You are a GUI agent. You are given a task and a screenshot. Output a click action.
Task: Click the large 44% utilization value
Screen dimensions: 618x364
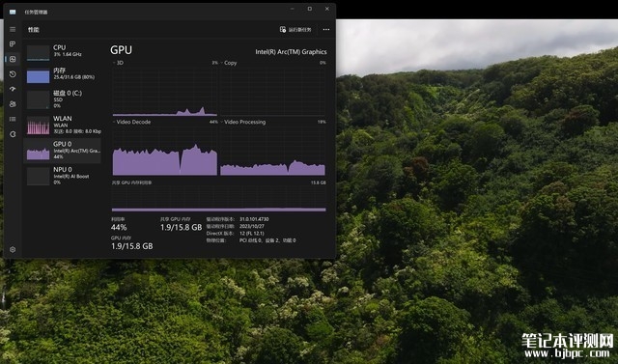coord(119,227)
